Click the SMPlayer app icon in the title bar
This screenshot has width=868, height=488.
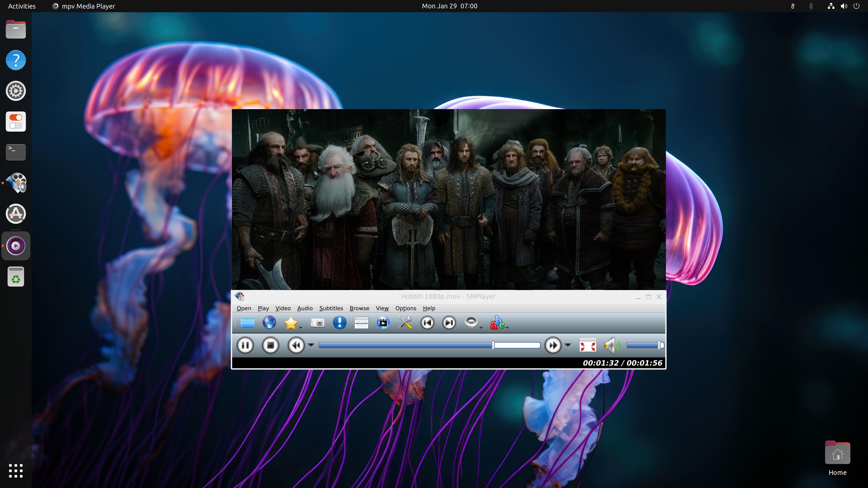click(x=240, y=296)
